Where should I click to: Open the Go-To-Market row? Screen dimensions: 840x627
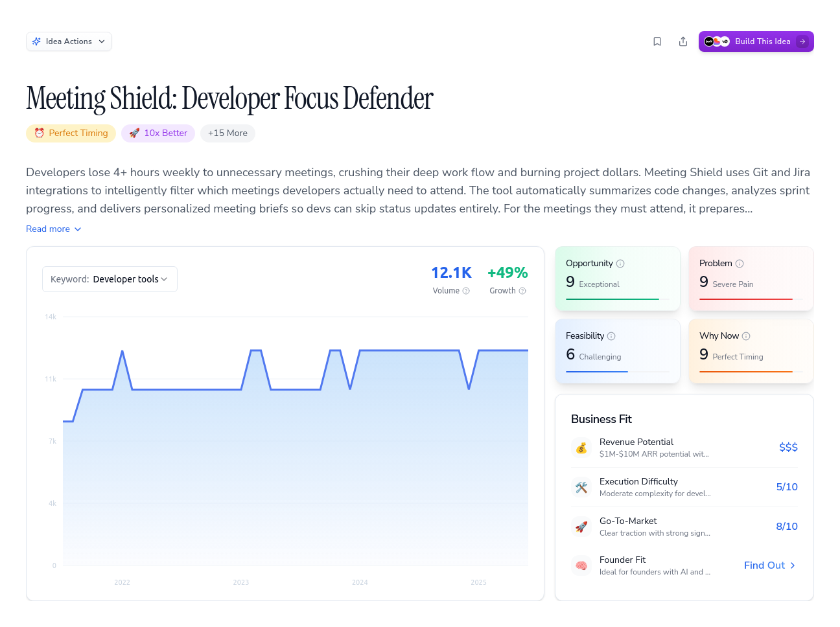tap(684, 527)
